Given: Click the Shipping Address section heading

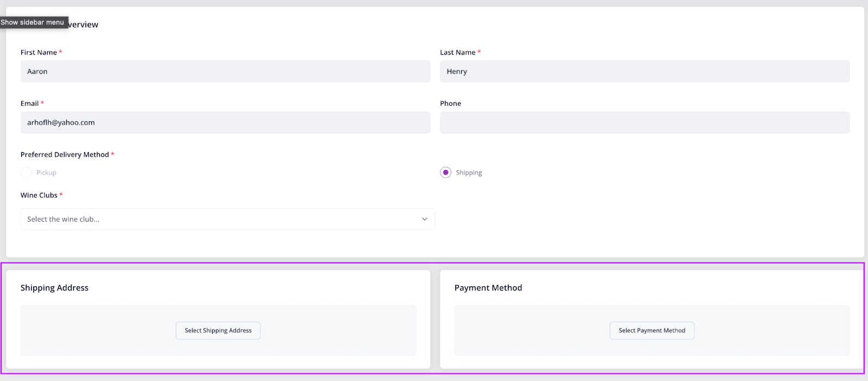Looking at the screenshot, I should tap(54, 288).
